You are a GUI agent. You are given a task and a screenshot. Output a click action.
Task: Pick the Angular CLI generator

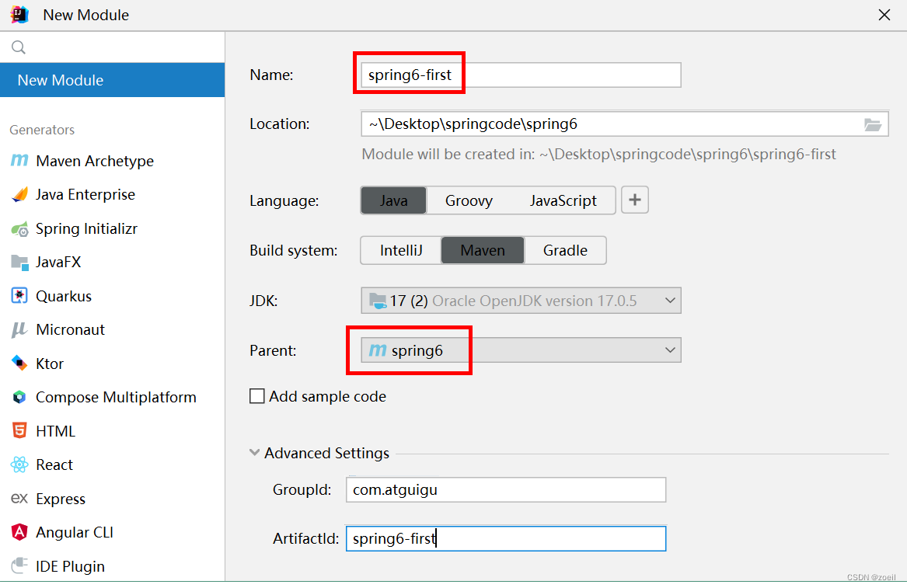click(x=112, y=533)
